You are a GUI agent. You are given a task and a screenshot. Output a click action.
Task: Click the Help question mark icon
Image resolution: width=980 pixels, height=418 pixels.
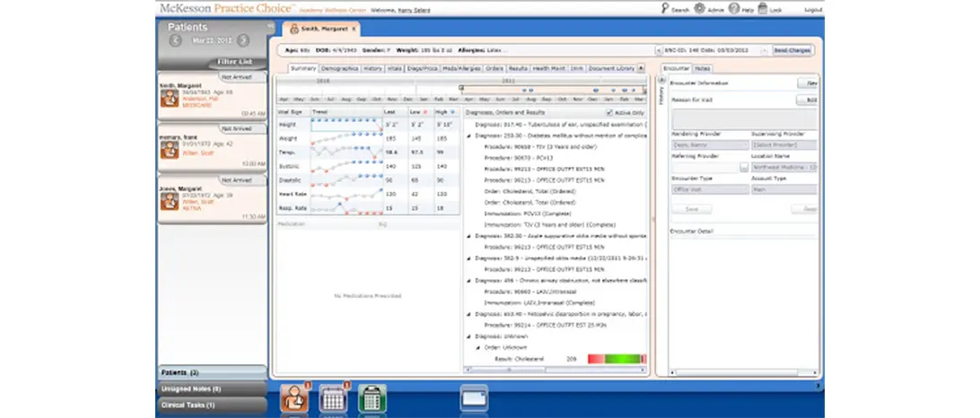733,8
